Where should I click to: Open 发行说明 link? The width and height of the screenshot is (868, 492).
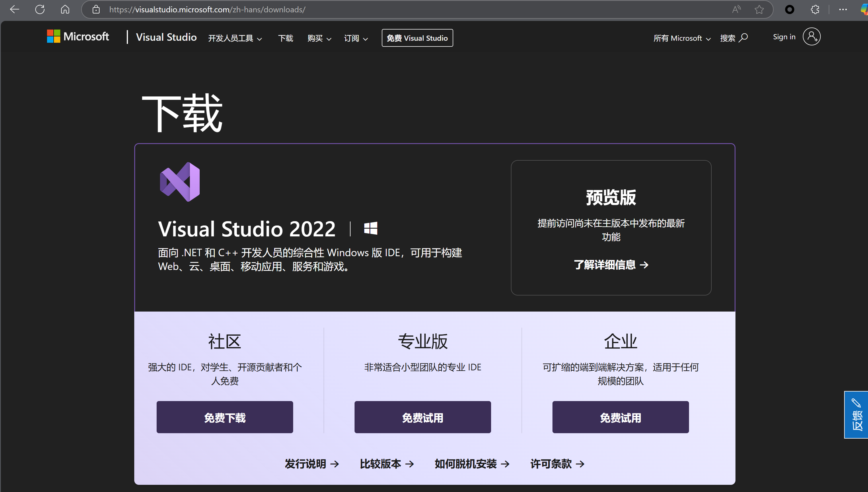pyautogui.click(x=312, y=464)
